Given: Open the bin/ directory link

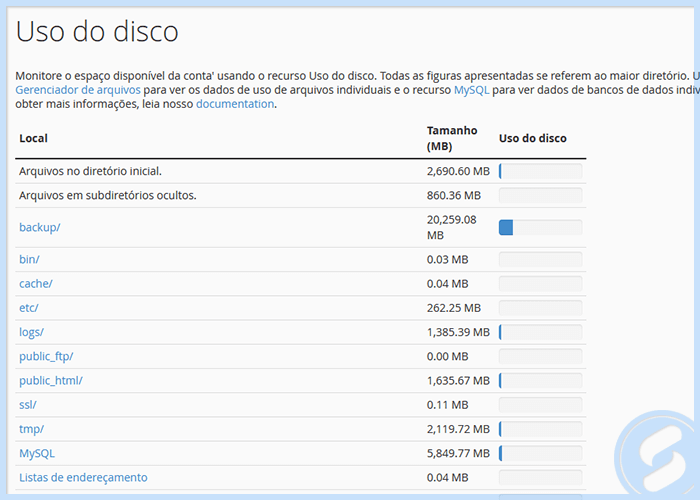Looking at the screenshot, I should [29, 259].
